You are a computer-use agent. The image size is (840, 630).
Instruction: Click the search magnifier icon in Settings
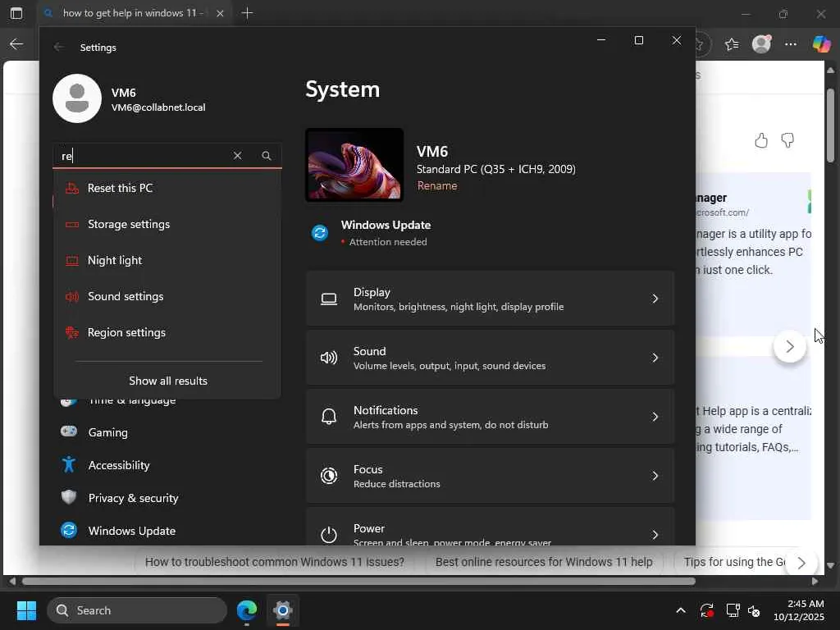click(x=267, y=156)
